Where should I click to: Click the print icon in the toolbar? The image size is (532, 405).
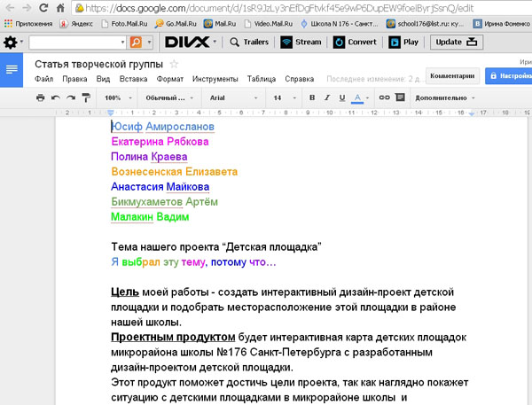pos(40,97)
